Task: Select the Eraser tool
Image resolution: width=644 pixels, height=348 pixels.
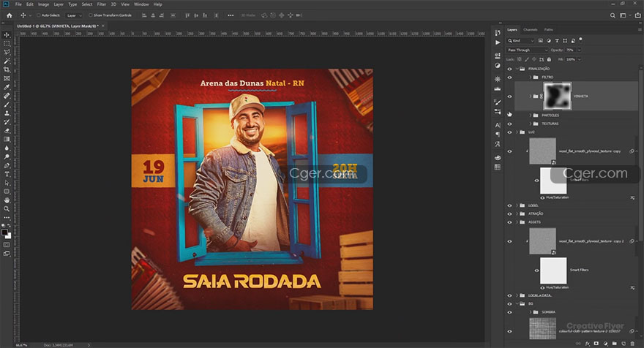Action: click(x=7, y=130)
